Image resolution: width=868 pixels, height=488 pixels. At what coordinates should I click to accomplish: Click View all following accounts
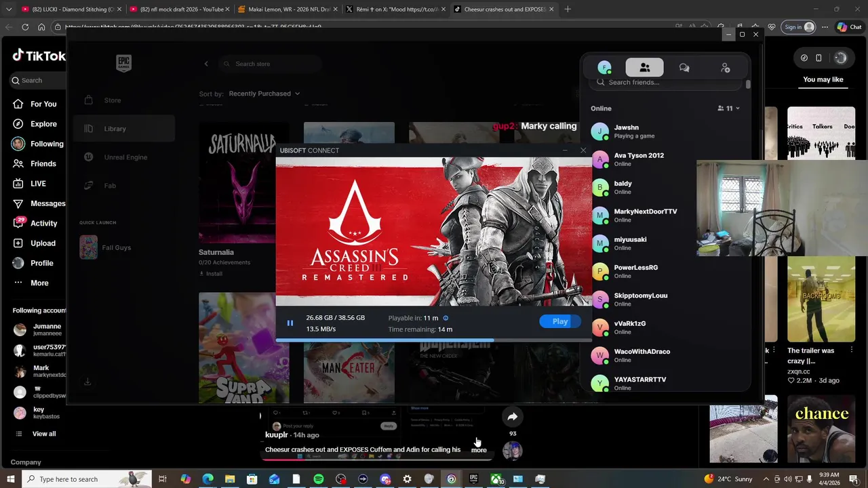(37, 434)
